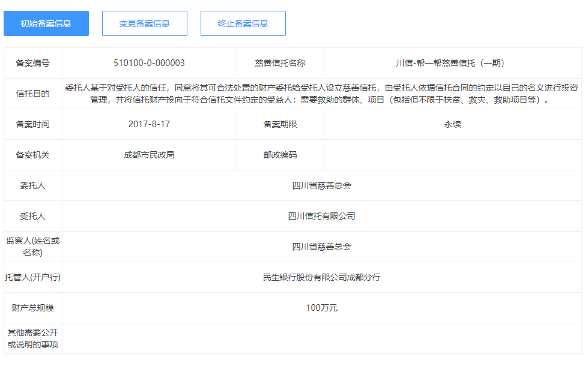The height and width of the screenshot is (378, 588).
Task: Click the 成都市民政局 authority value
Action: click(x=149, y=155)
